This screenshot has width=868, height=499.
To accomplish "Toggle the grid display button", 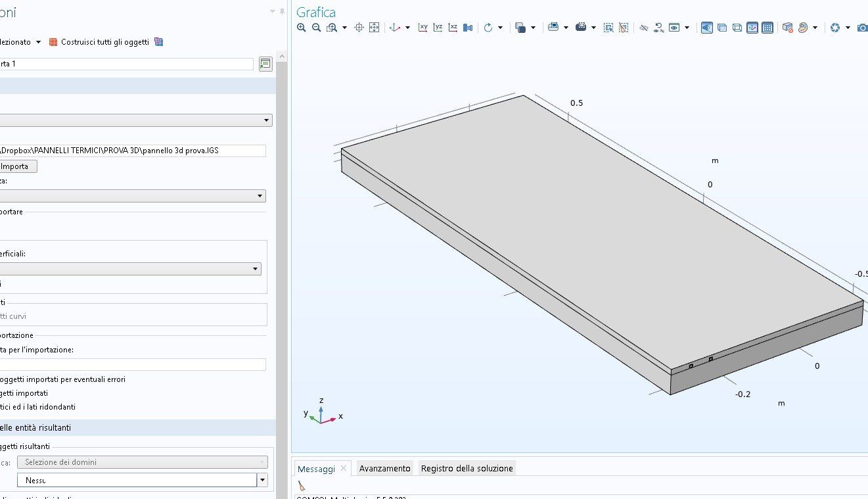I will (x=767, y=28).
